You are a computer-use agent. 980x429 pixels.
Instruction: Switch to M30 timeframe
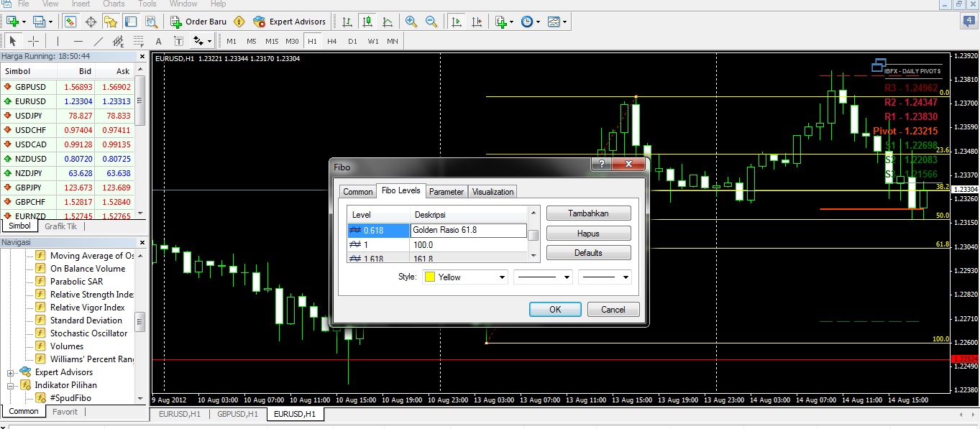point(292,41)
